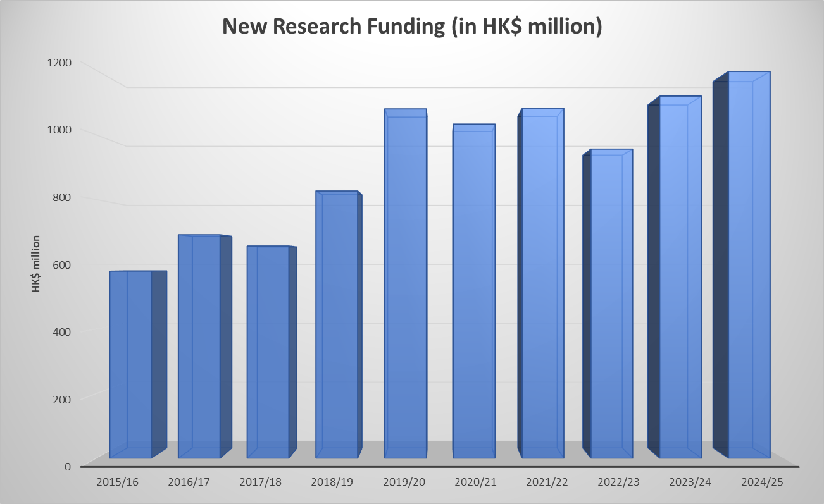Click the chart title New Research Funding
This screenshot has width=824, height=504.
(411, 27)
